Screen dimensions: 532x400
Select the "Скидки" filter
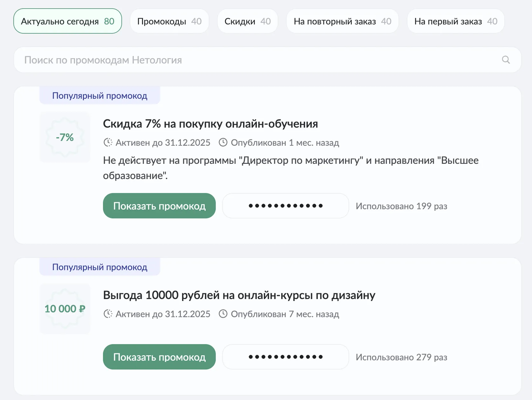(247, 21)
